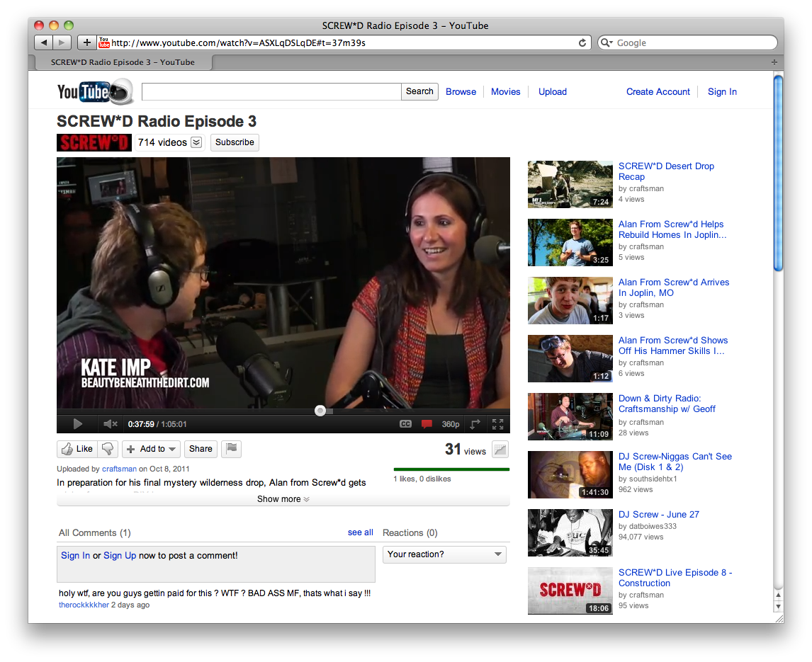
Task: Like the video with thumbs up
Action: click(x=77, y=449)
